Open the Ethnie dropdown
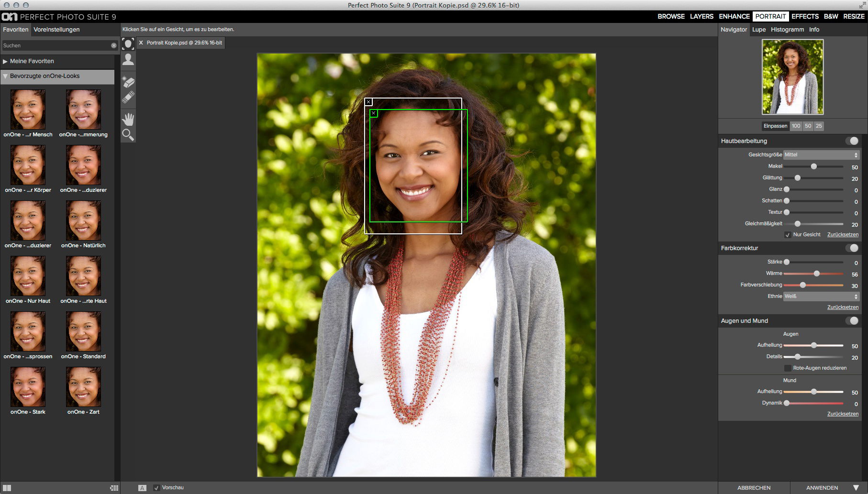Image resolution: width=868 pixels, height=494 pixels. click(821, 296)
